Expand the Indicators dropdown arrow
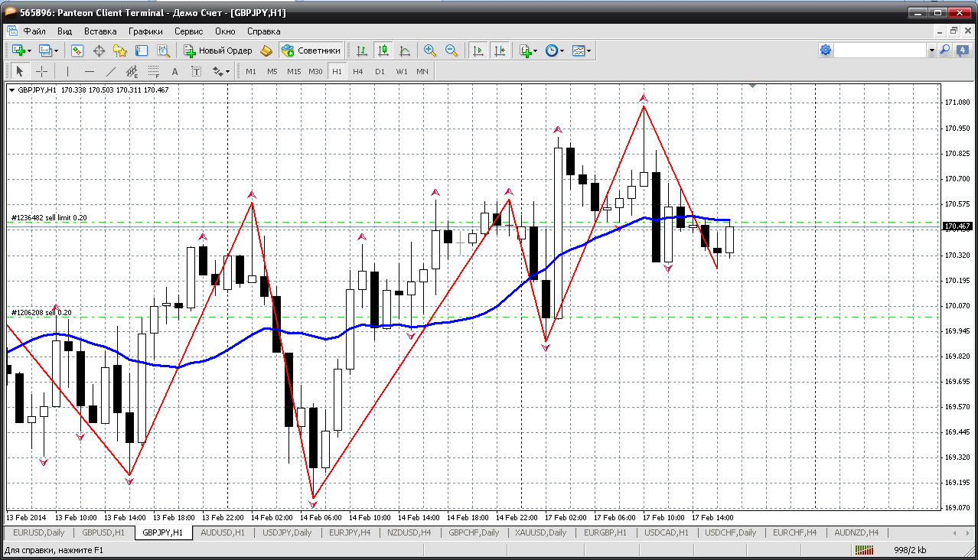Image resolution: width=978 pixels, height=560 pixels. point(536,50)
